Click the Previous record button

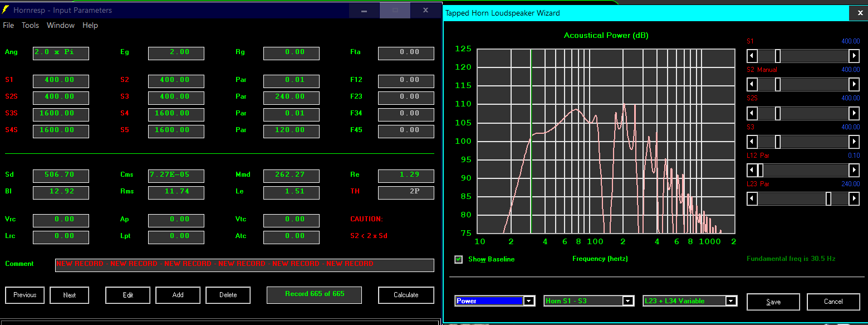coord(25,295)
